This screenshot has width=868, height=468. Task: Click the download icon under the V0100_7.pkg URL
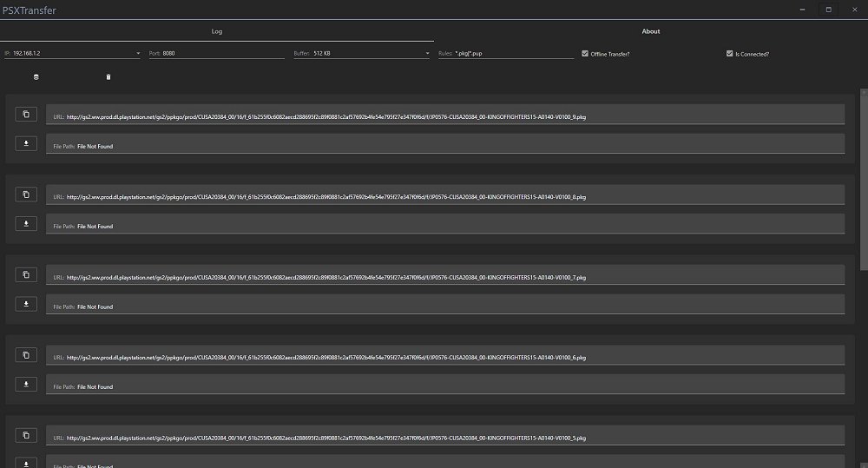26,304
